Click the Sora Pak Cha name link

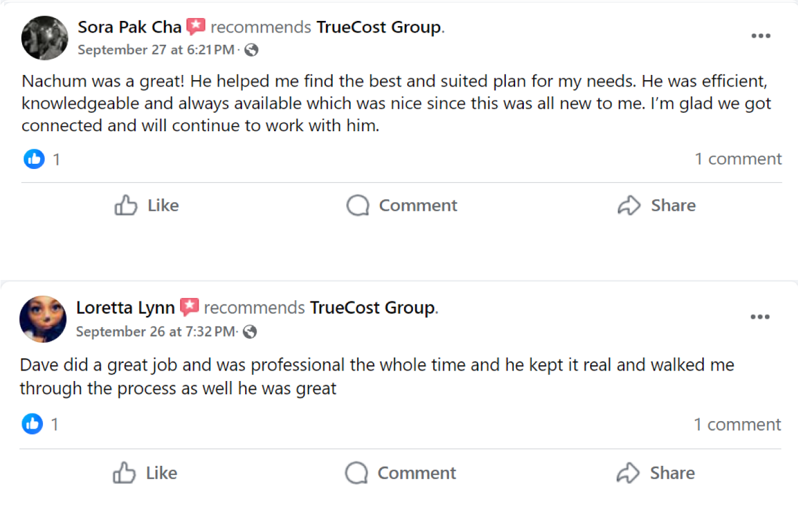point(130,27)
